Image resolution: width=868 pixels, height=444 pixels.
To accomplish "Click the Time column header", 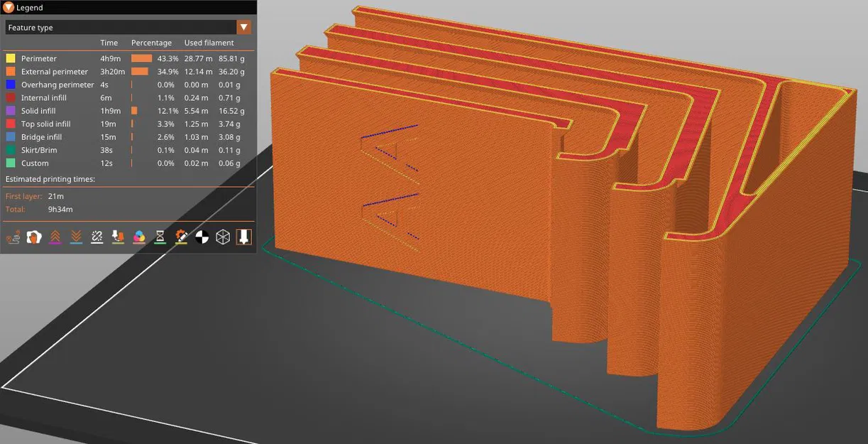I will click(109, 43).
